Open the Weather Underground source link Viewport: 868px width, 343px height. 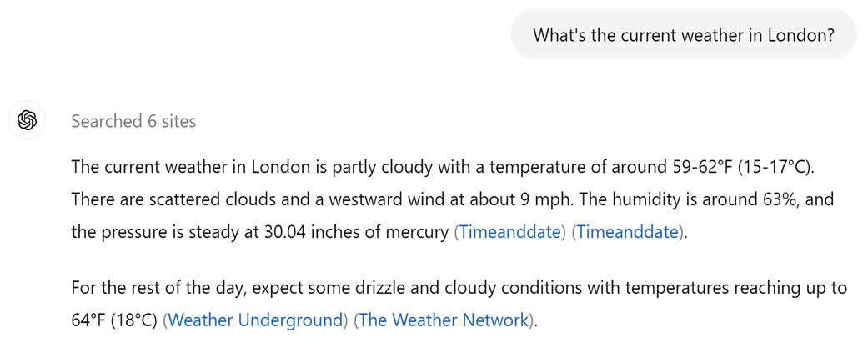coord(256,320)
